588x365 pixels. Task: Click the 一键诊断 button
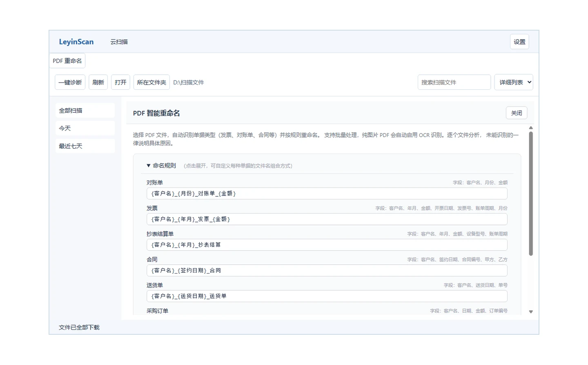(70, 82)
